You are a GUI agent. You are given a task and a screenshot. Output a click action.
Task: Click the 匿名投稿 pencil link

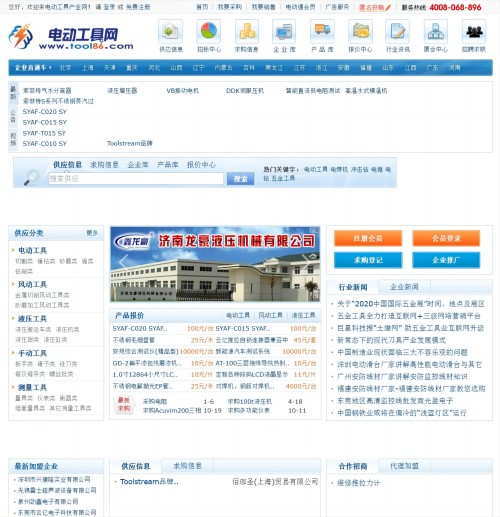click(x=375, y=7)
